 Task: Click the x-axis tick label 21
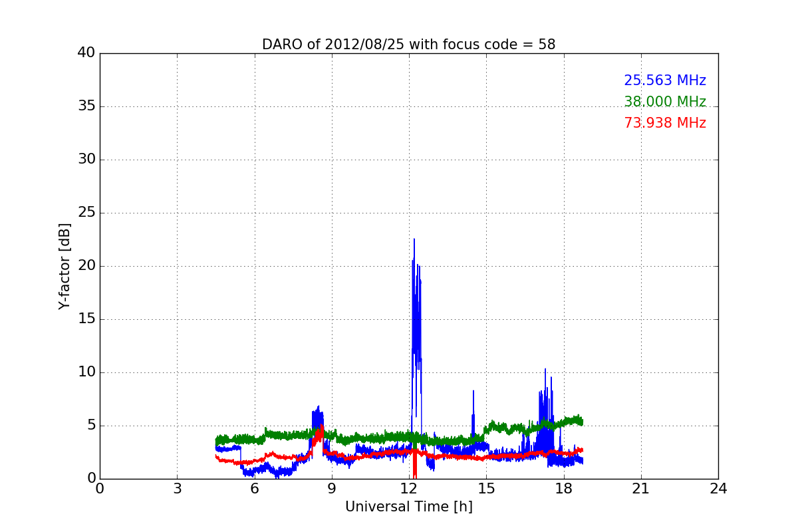pos(641,489)
